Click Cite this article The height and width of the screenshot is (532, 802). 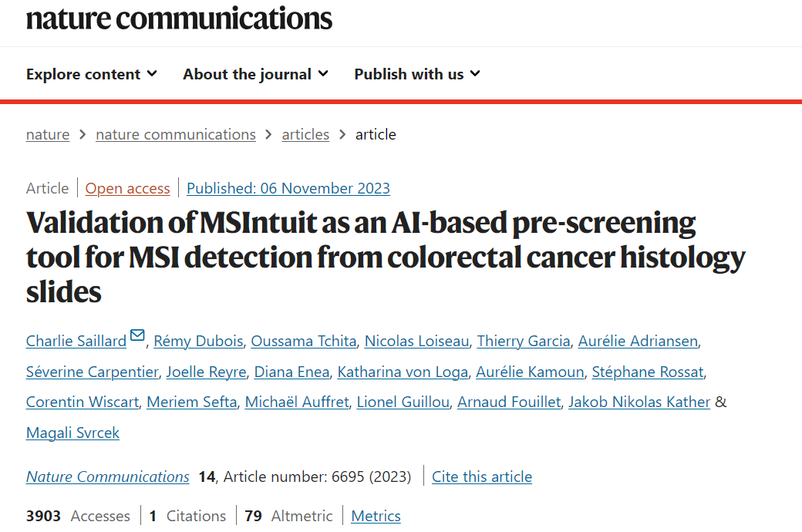[x=482, y=476]
